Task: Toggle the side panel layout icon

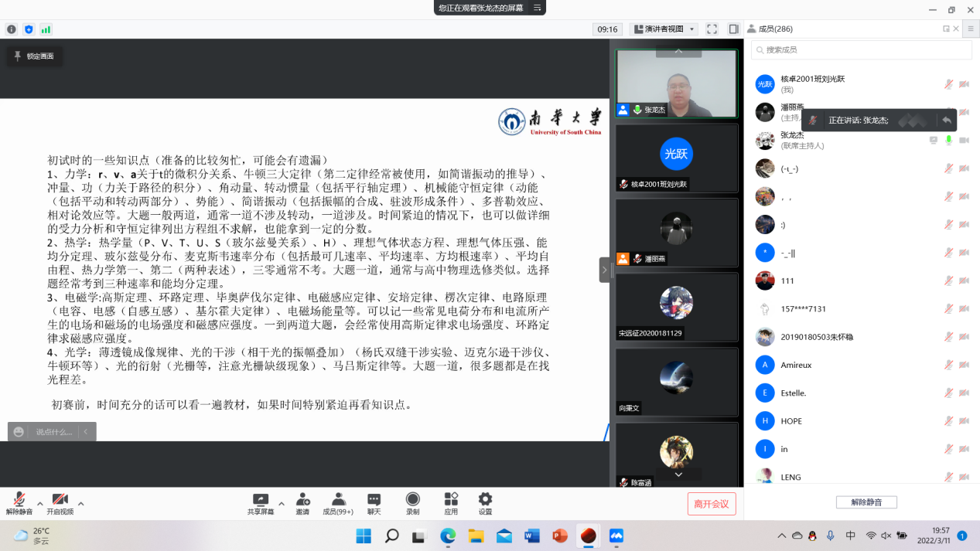Action: [732, 29]
